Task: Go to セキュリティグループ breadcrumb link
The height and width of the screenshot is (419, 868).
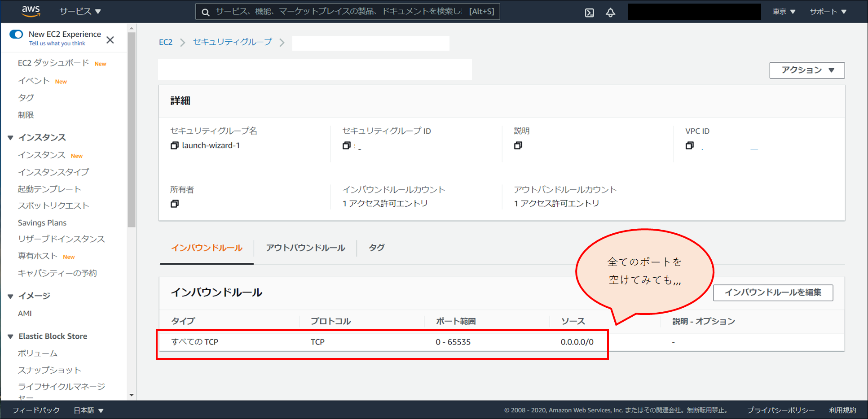Action: pos(232,42)
